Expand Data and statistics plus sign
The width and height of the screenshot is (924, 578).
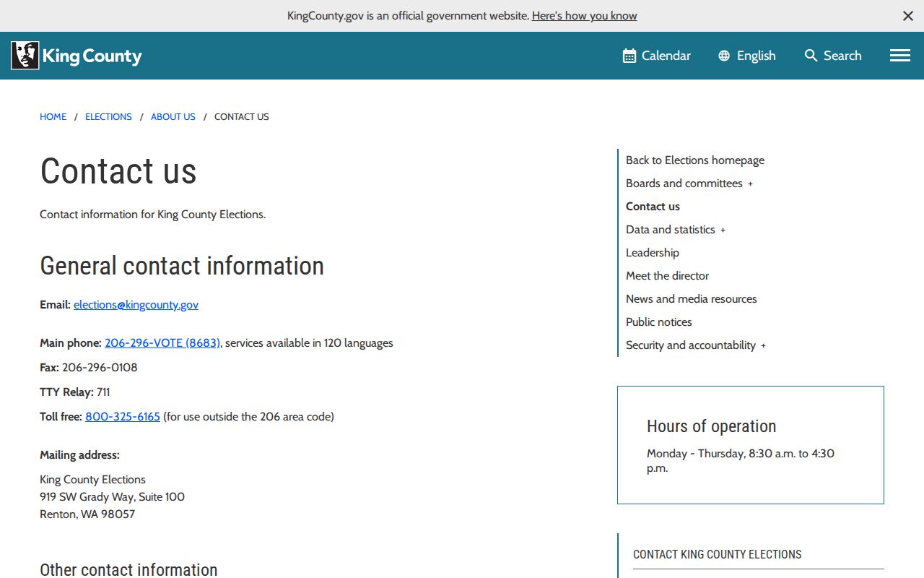click(723, 230)
